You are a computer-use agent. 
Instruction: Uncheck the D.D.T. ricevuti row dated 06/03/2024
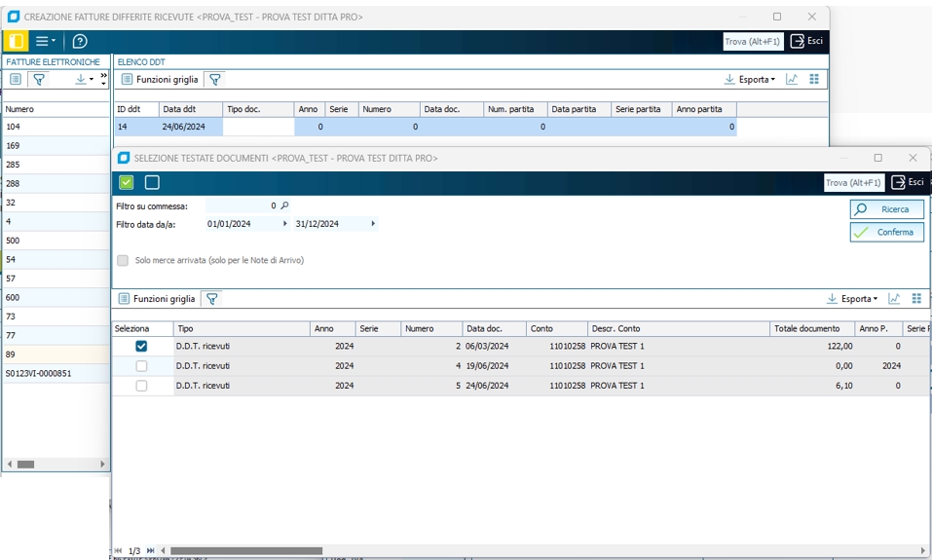tap(141, 346)
